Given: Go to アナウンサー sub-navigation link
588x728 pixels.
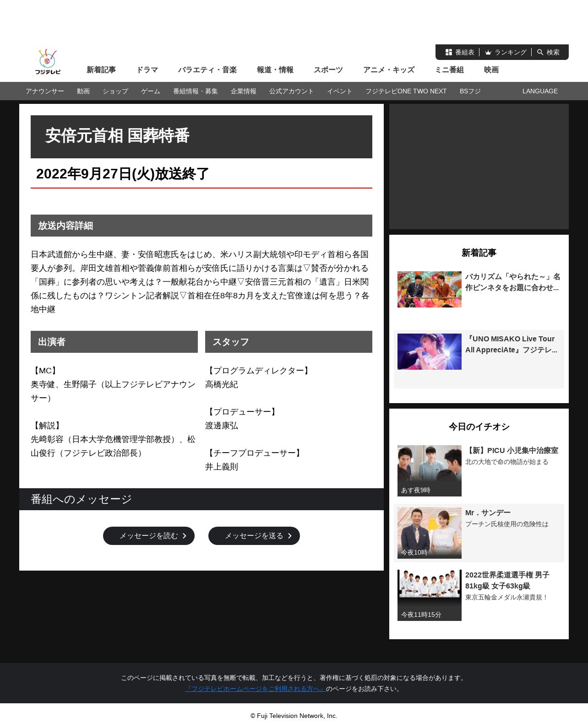Looking at the screenshot, I should pyautogui.click(x=45, y=91).
